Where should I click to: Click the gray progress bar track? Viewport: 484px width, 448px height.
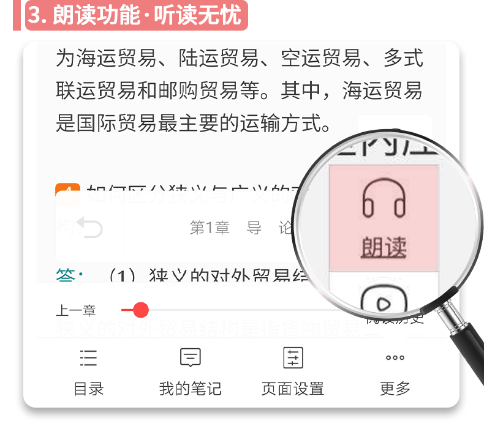pos(247,310)
